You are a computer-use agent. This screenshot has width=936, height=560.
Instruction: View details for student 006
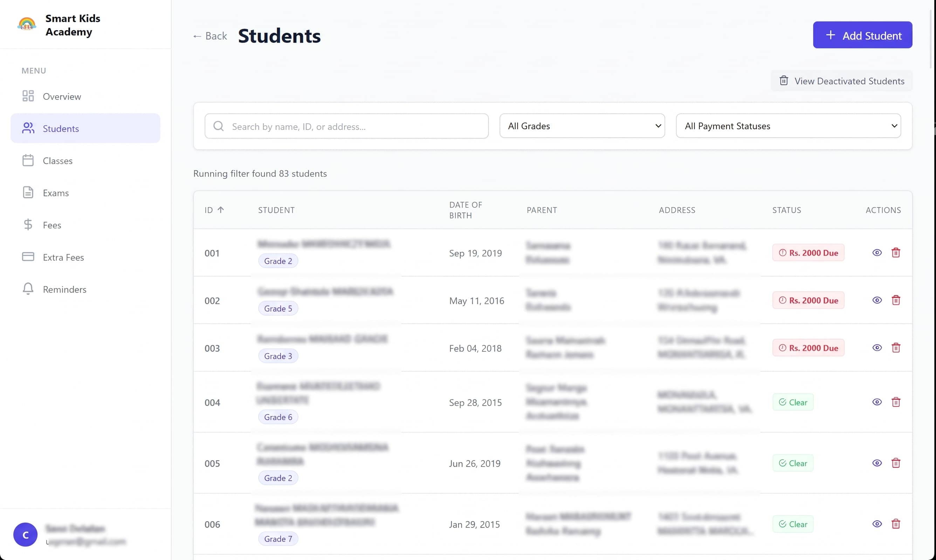click(877, 524)
